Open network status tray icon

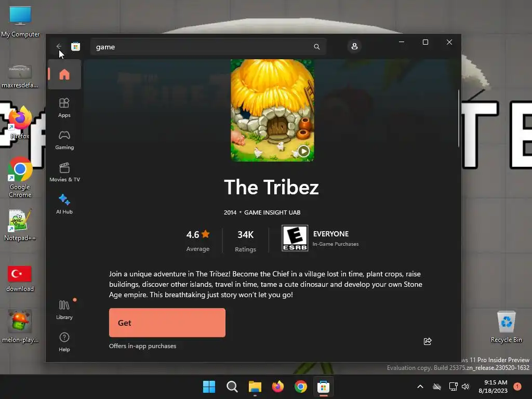(453, 387)
